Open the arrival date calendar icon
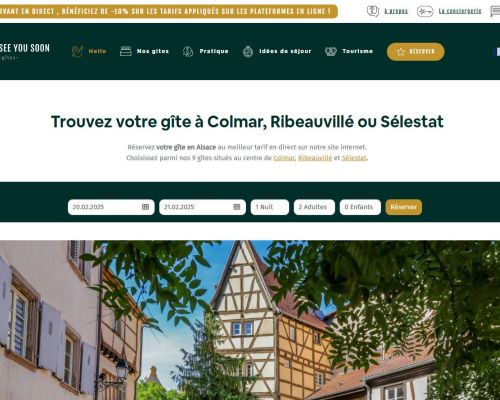Screen dimensions: 500x400 (x=145, y=207)
